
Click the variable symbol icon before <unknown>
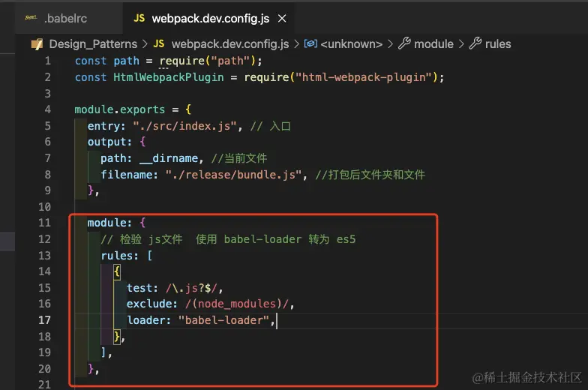tap(310, 43)
